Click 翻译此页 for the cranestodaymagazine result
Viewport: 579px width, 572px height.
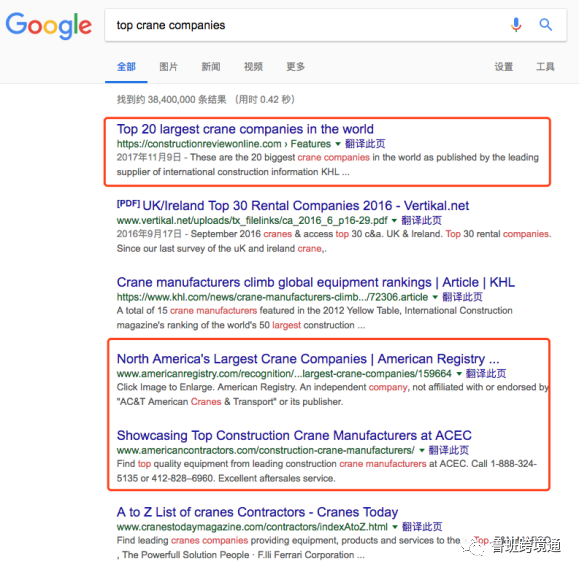pyautogui.click(x=422, y=527)
